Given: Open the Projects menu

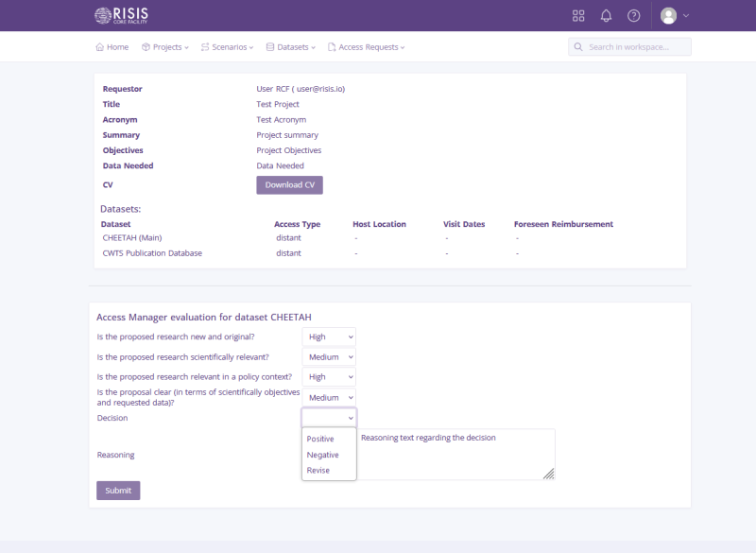Looking at the screenshot, I should pyautogui.click(x=165, y=46).
